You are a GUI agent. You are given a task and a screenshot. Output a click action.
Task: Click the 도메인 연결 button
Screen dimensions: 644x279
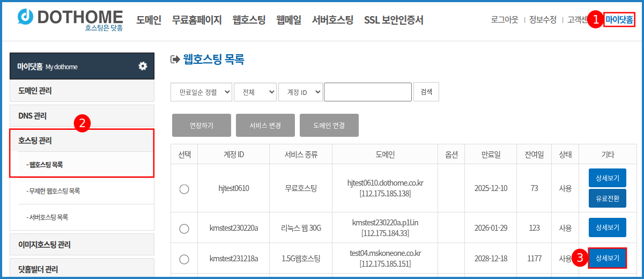(x=329, y=126)
